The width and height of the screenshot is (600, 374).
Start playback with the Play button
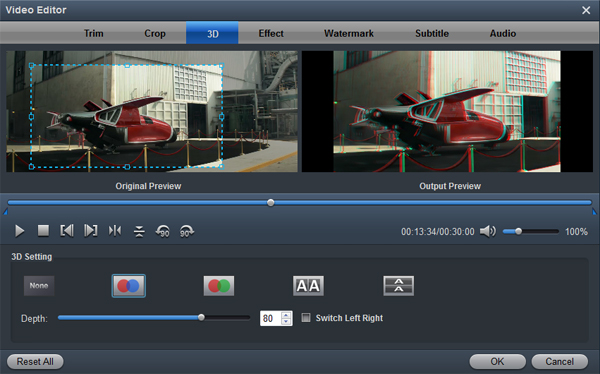pos(20,231)
